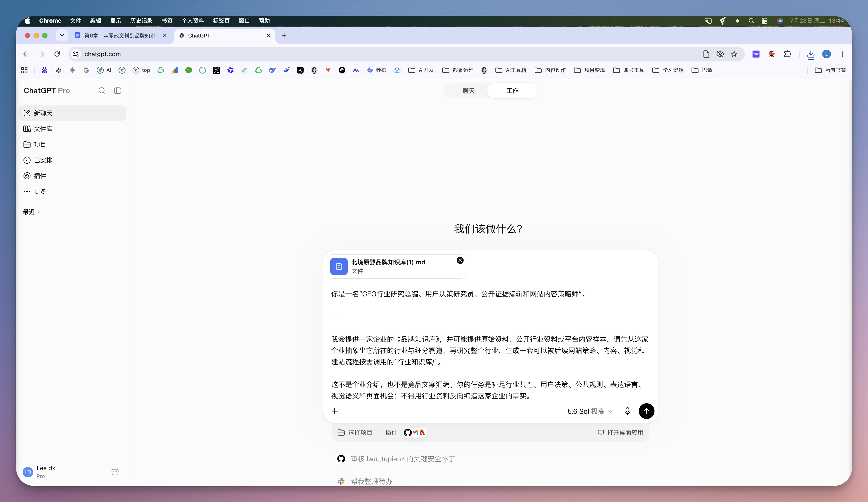Start a new chat with 新聊天
868x502 pixels.
click(72, 113)
